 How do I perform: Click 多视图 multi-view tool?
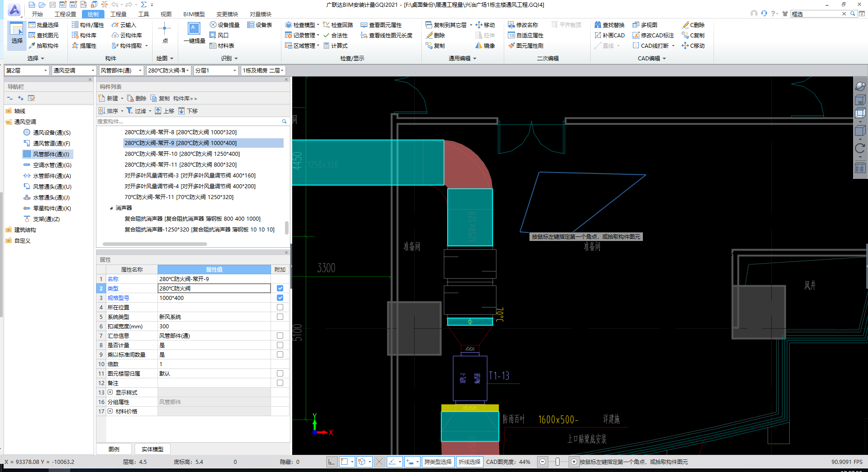point(645,25)
